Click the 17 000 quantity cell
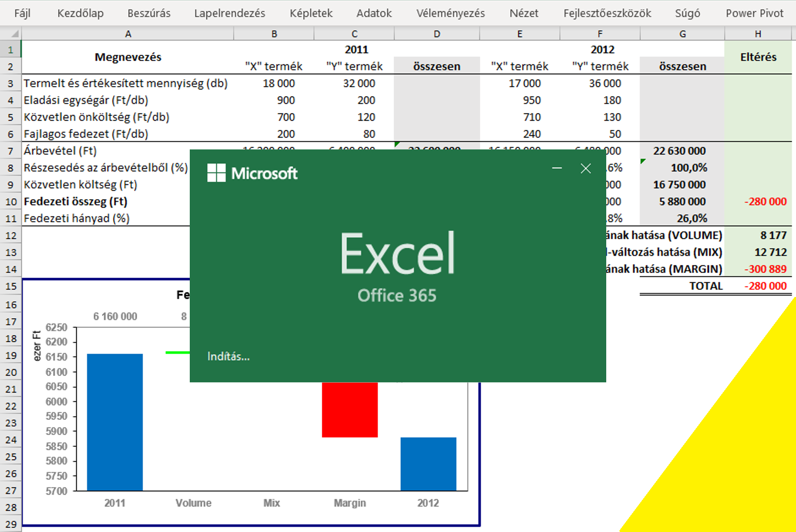 (x=520, y=83)
